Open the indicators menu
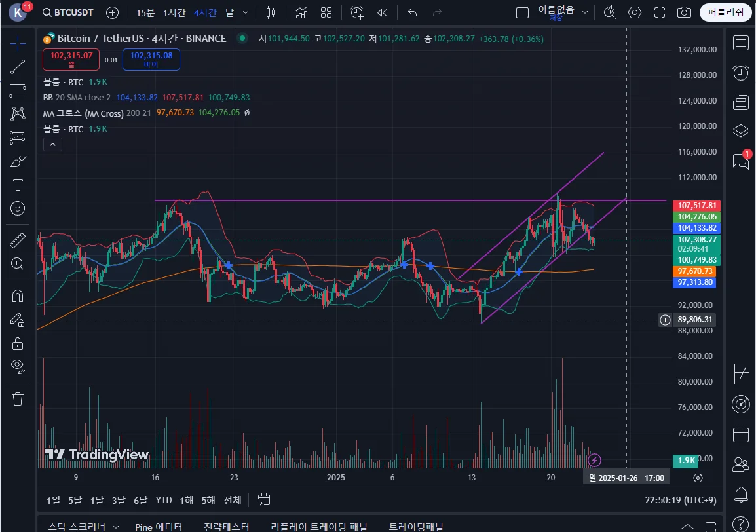Screen dimensions: 756x532 301,12
